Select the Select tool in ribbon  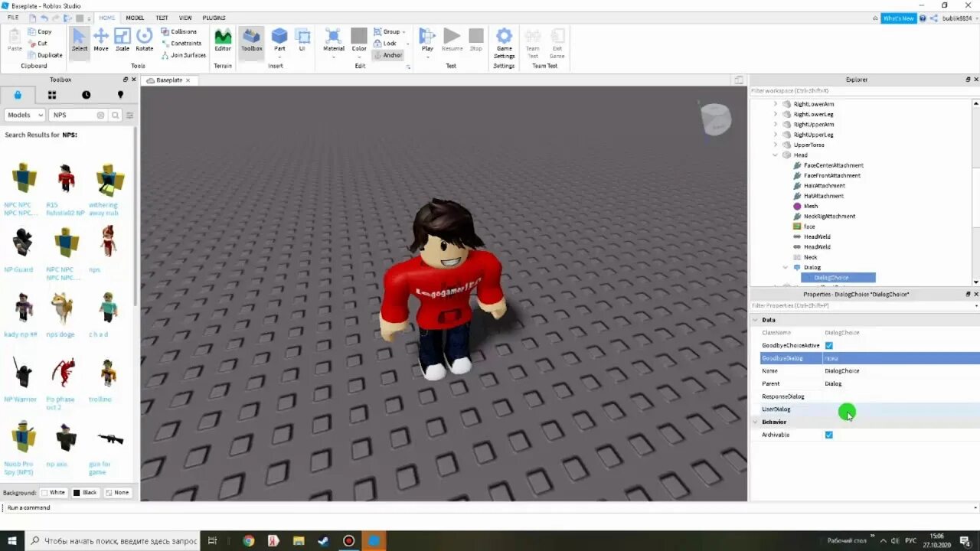click(x=80, y=40)
